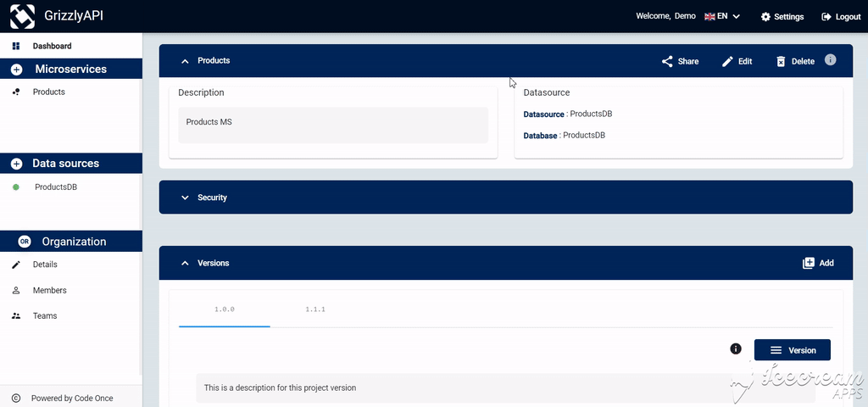This screenshot has height=407, width=868.
Task: Open organization Teams
Action: (x=45, y=315)
